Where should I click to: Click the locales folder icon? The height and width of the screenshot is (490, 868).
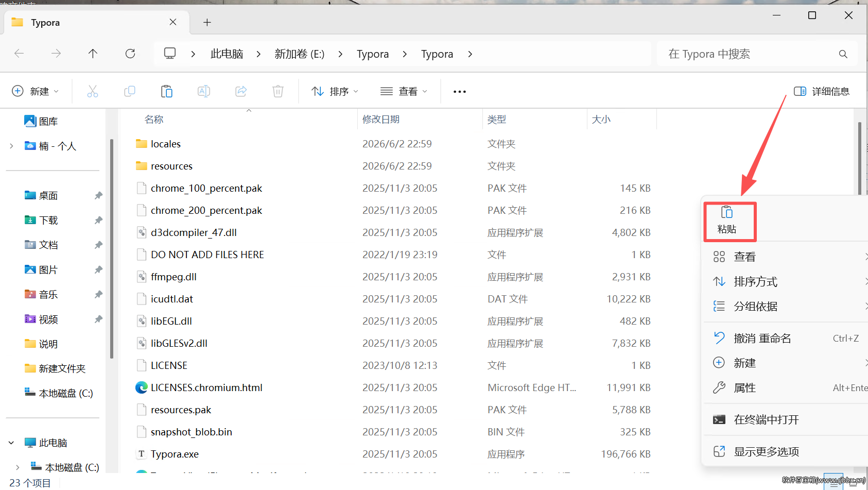[x=141, y=143]
